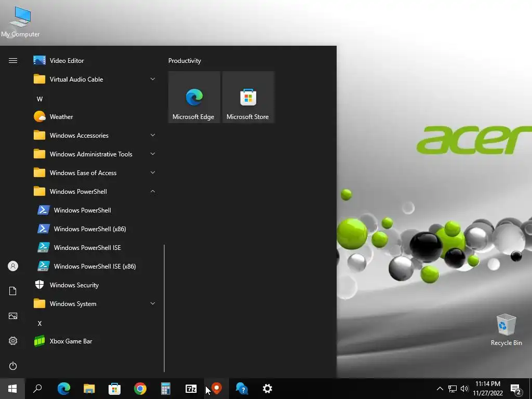
Task: Open the Virtual Audio Cable folder icon
Action: (x=39, y=79)
